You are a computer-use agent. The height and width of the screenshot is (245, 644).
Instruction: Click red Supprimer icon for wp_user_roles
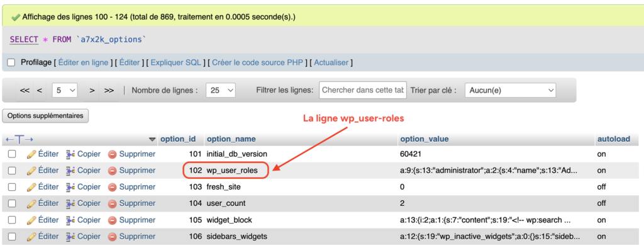point(113,171)
